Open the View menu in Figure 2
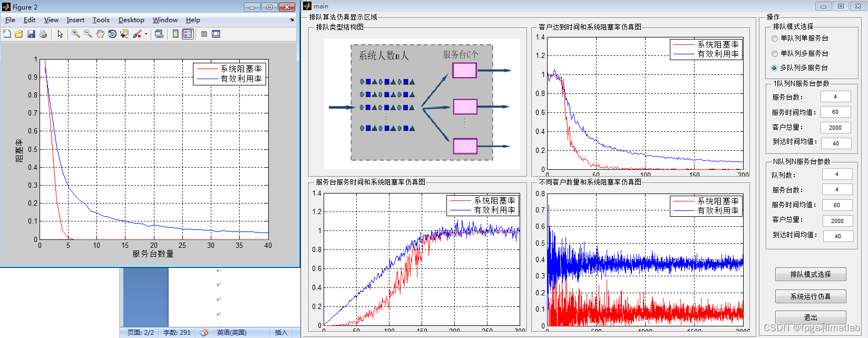The image size is (868, 338). [x=51, y=20]
